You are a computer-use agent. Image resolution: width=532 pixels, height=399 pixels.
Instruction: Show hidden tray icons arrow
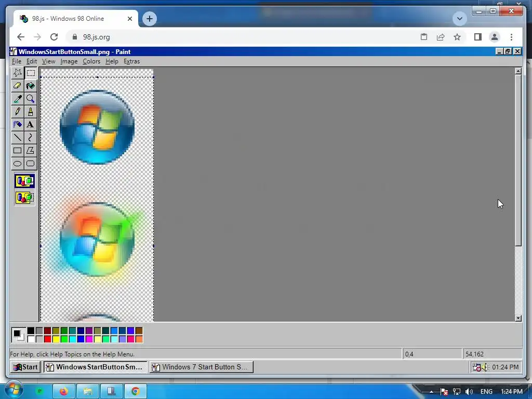coord(431,392)
